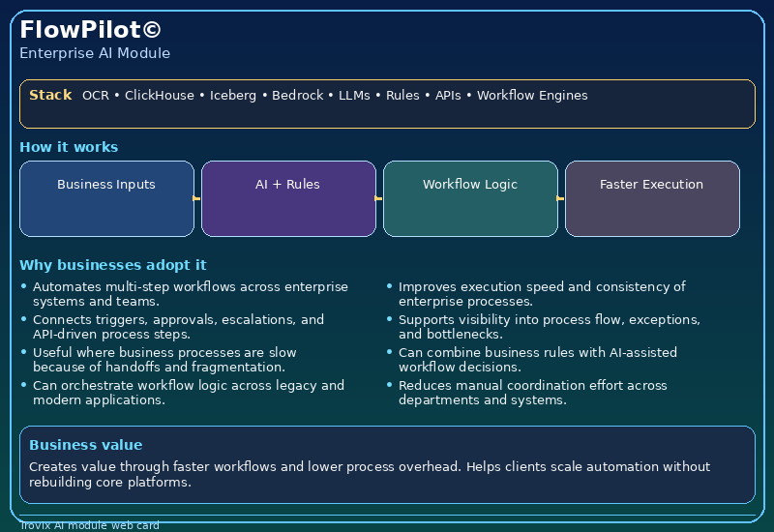Click connector between Business Inputs and AI + Rules
774x532 pixels.
click(x=197, y=198)
